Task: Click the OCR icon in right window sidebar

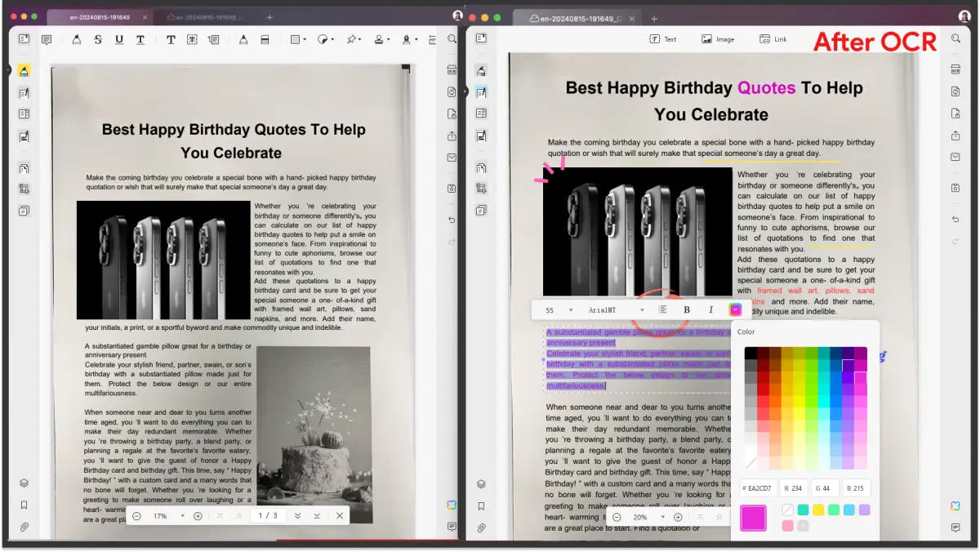Action: point(955,70)
